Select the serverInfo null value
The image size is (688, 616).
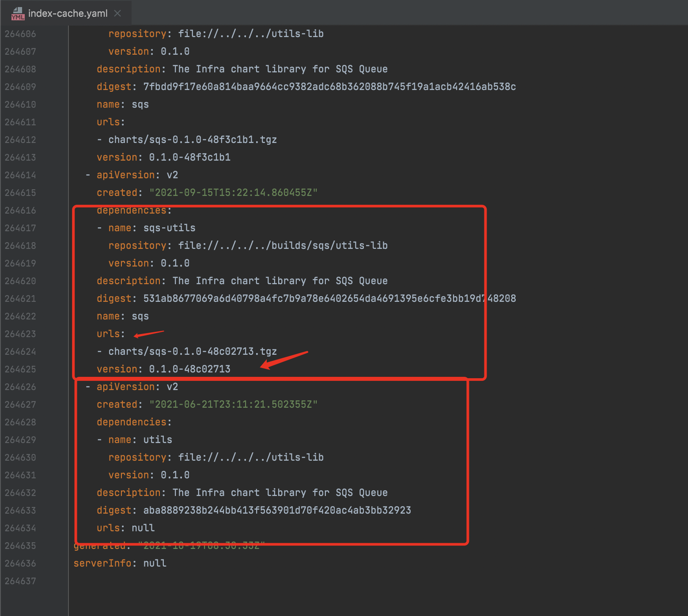(154, 563)
